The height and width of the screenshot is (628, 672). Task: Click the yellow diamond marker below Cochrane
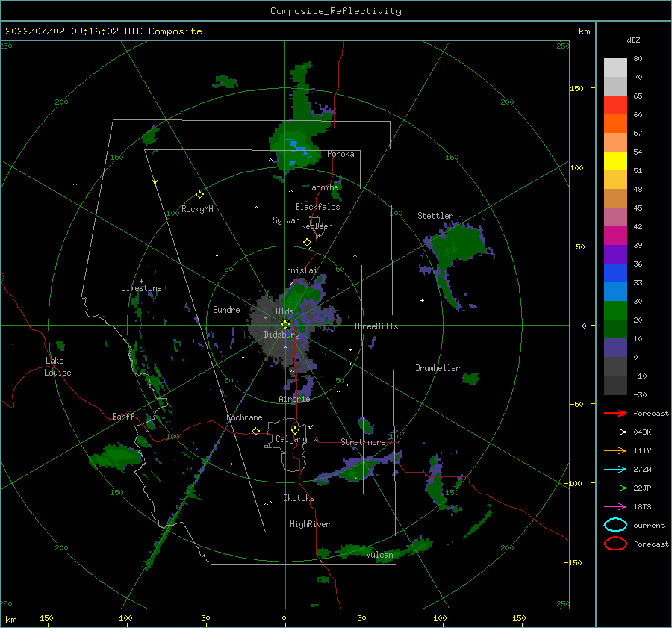255,432
